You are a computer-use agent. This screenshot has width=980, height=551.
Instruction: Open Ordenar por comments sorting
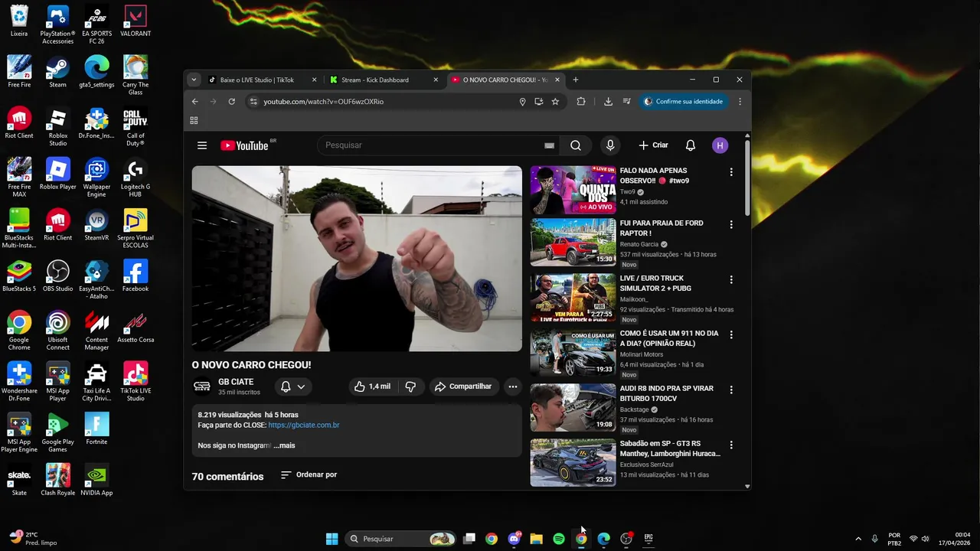pyautogui.click(x=309, y=474)
